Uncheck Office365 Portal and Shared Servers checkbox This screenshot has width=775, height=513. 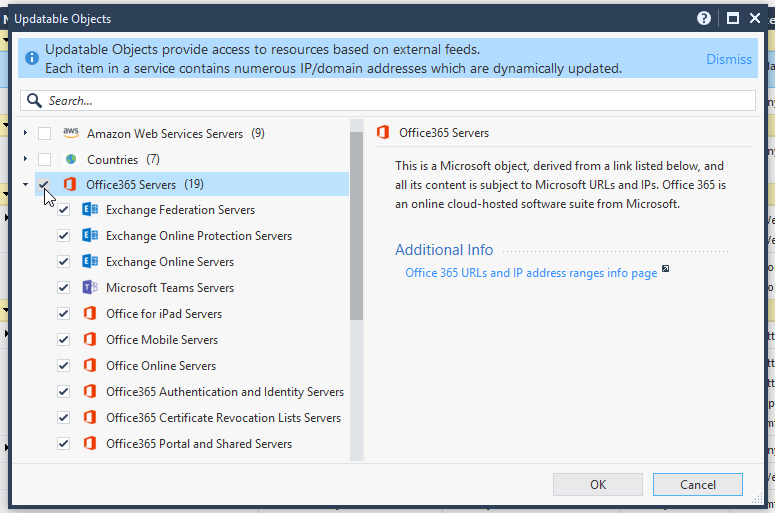tap(63, 443)
